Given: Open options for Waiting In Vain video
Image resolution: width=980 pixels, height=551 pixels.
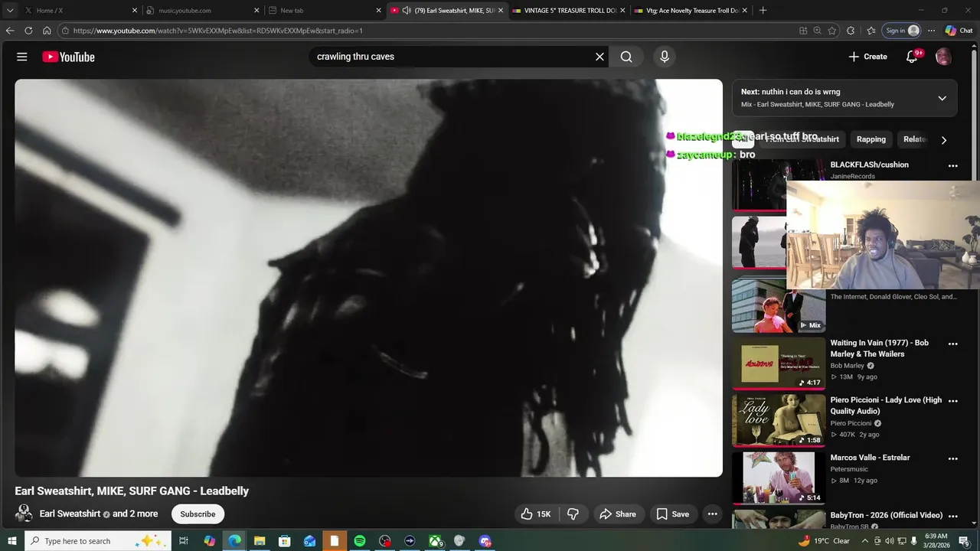Looking at the screenshot, I should [952, 344].
